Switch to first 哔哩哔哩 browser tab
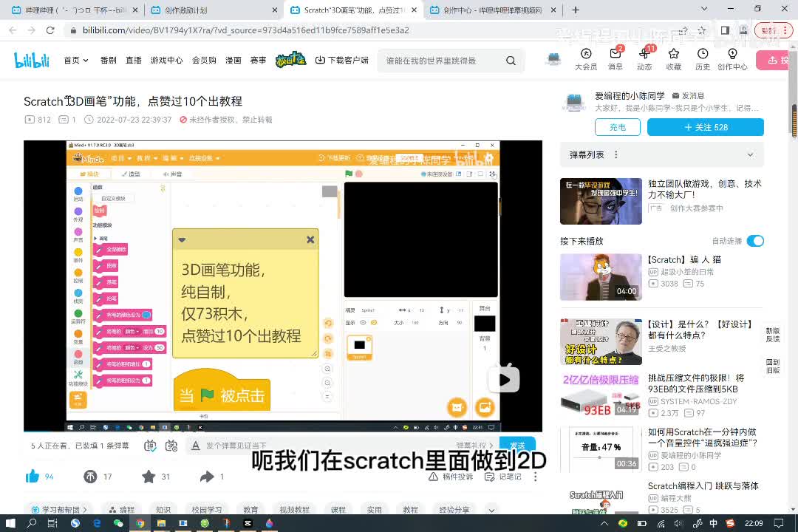 pyautogui.click(x=75, y=10)
